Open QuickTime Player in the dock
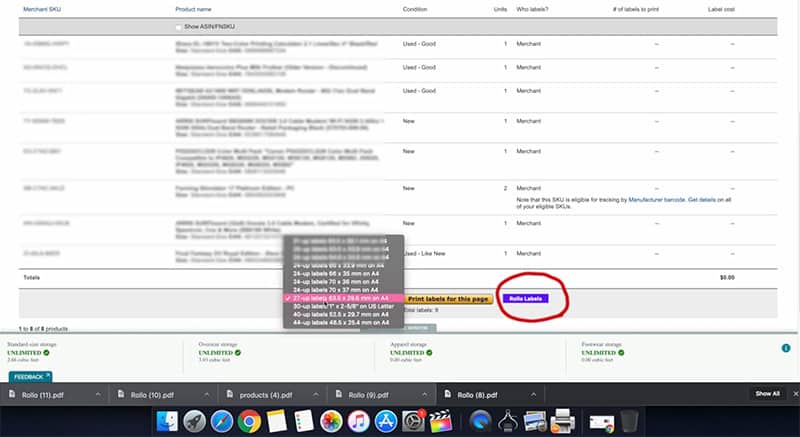The height and width of the screenshot is (437, 800). (x=480, y=422)
